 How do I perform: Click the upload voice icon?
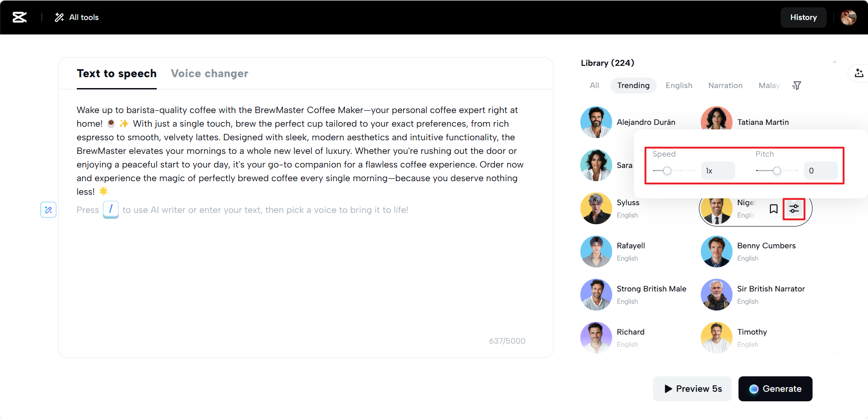pyautogui.click(x=858, y=73)
